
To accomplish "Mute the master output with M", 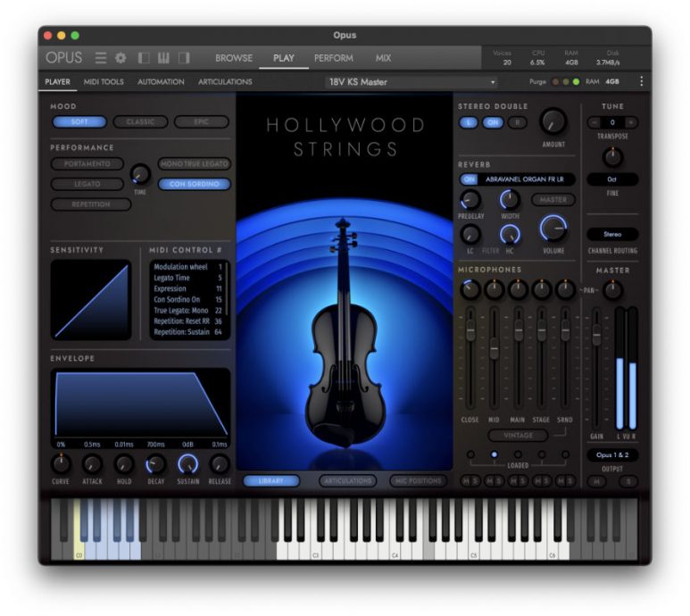I will (596, 481).
